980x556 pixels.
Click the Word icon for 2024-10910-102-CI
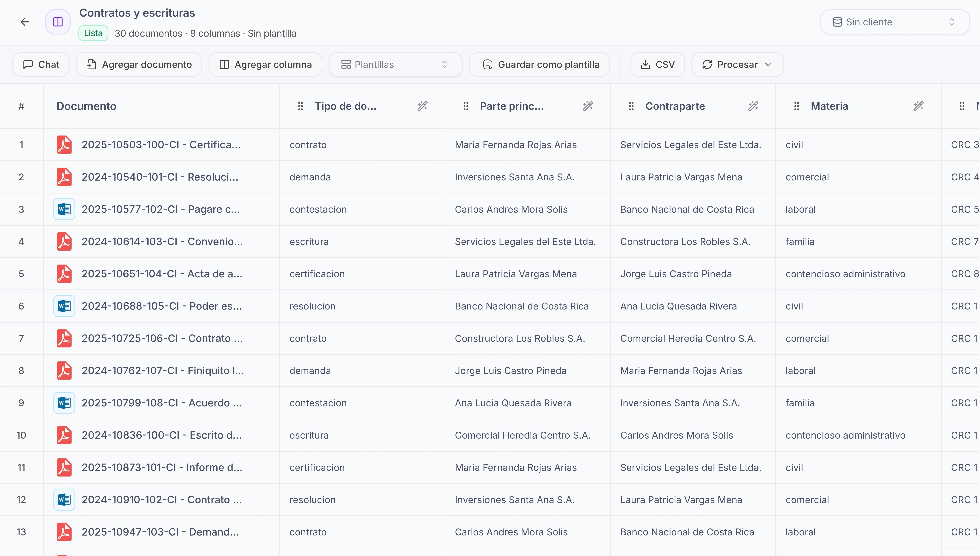coord(64,500)
